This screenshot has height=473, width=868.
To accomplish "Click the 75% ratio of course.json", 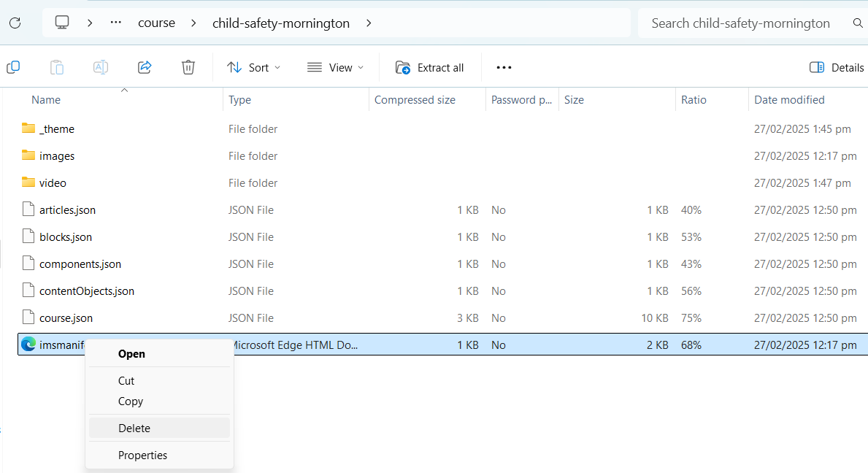I will click(691, 318).
